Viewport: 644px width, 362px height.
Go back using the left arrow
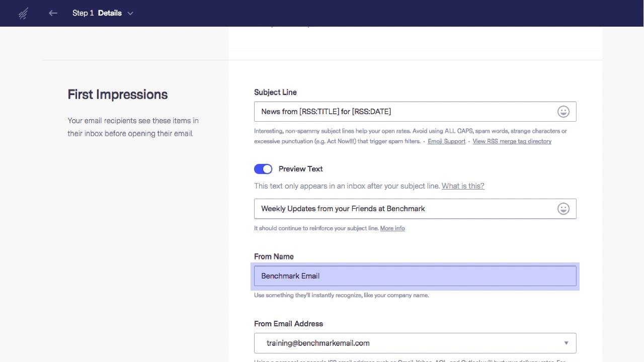53,13
